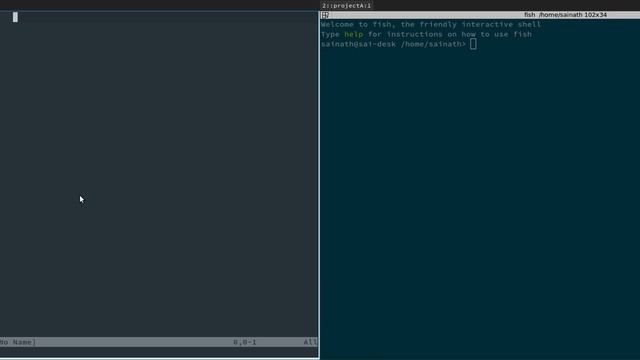Select the 2::projectA:1 tab

point(347,6)
